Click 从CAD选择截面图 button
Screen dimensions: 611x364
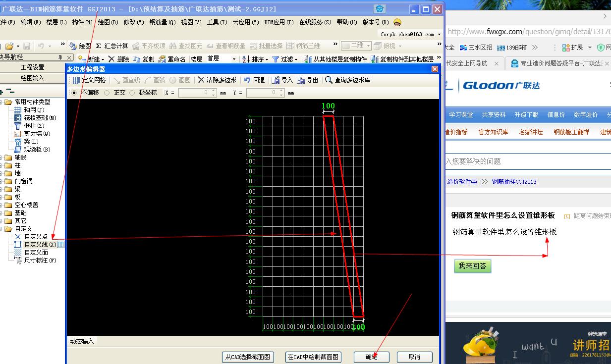tap(247, 357)
